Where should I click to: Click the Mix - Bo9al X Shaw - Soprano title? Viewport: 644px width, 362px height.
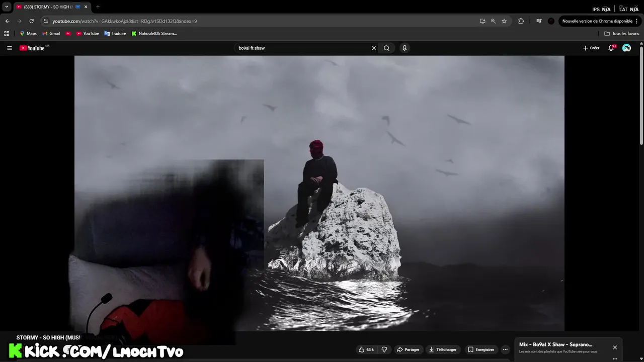pos(555,345)
